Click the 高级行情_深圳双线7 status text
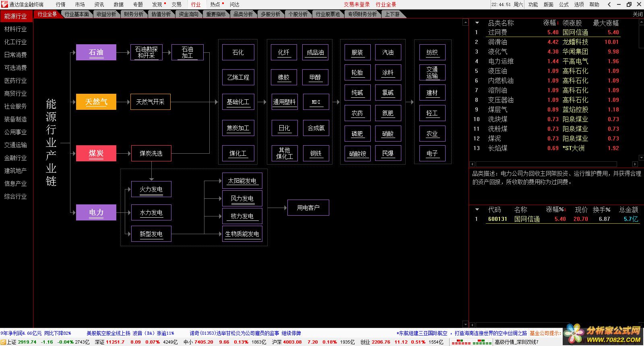 516,342
